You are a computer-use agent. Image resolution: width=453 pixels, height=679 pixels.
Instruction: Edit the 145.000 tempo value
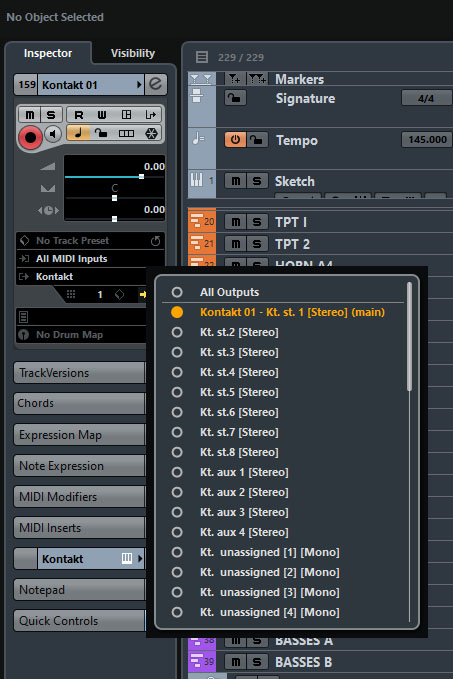[x=427, y=139]
